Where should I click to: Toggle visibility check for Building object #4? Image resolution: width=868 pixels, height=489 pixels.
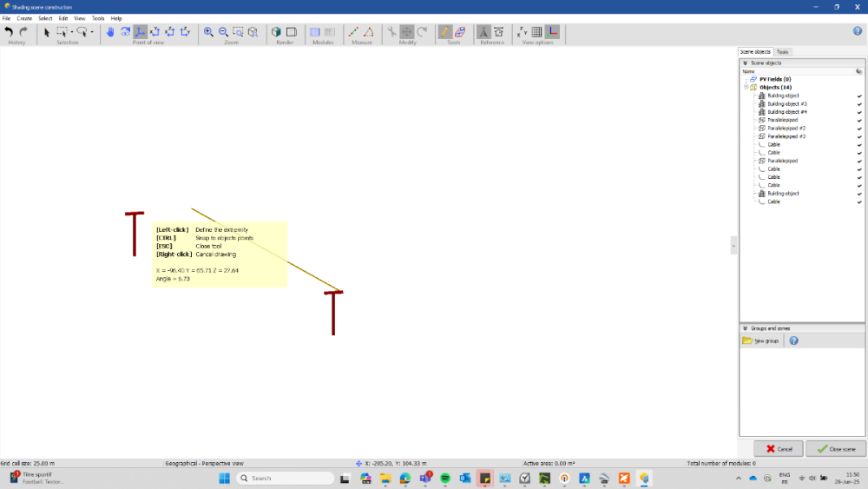tap(859, 112)
